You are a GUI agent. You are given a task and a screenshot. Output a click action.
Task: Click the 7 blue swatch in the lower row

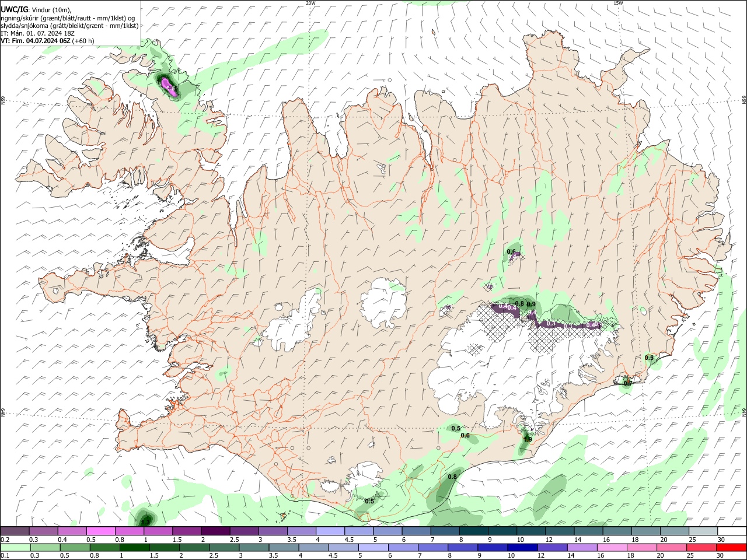433,547
